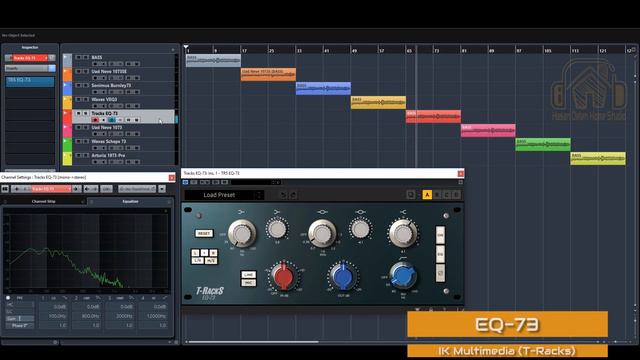This screenshot has width=640, height=360.
Task: Select the LINE input on the EQ-73
Action: tap(248, 275)
